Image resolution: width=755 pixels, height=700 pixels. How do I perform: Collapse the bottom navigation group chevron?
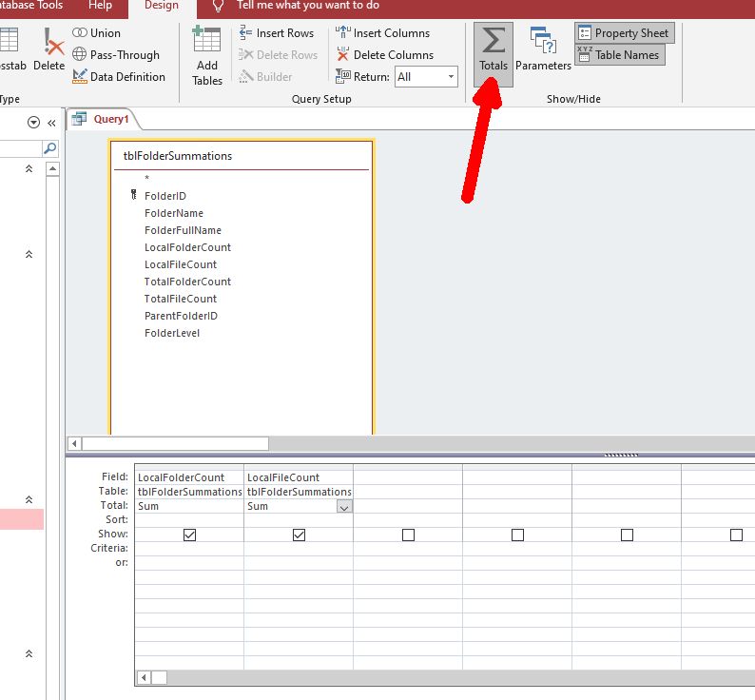pos(29,653)
